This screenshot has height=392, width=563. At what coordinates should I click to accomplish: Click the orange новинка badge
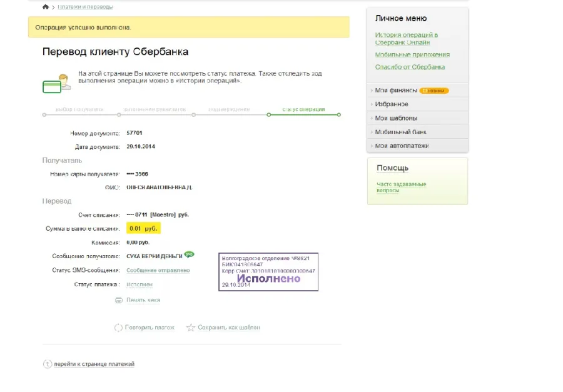[x=434, y=91]
